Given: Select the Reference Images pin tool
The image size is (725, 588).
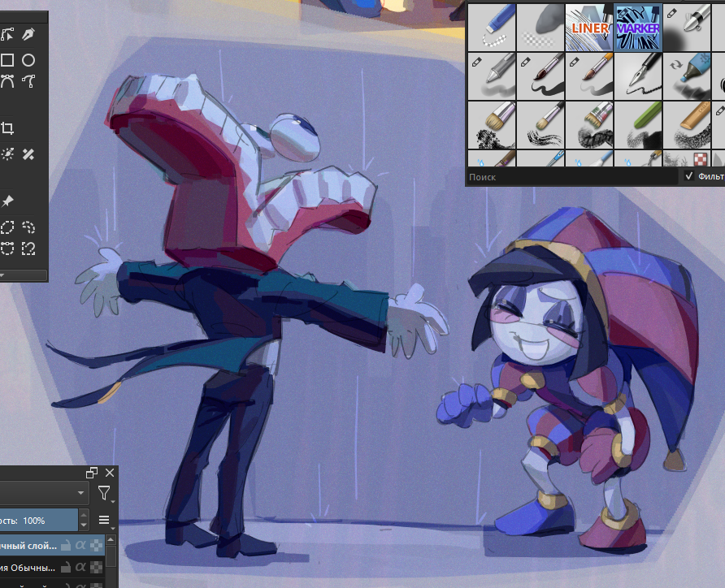Looking at the screenshot, I should [7, 201].
